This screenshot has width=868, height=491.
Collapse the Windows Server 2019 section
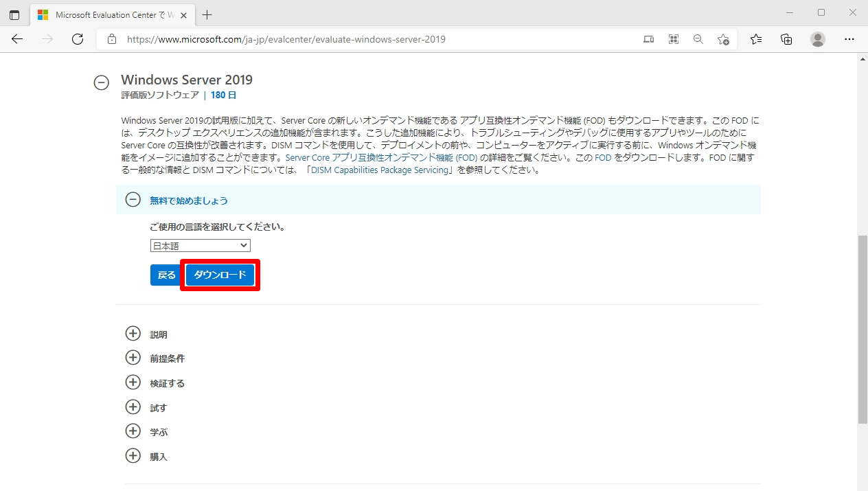101,82
